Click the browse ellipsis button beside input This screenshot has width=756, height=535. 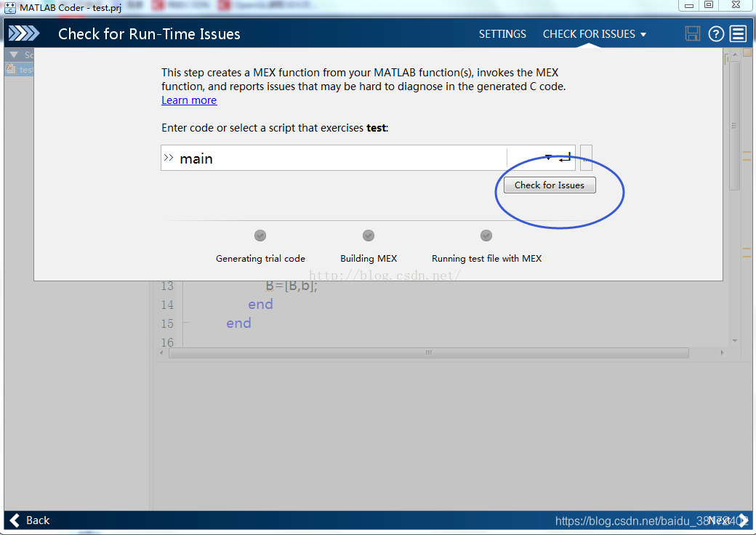tap(586, 158)
